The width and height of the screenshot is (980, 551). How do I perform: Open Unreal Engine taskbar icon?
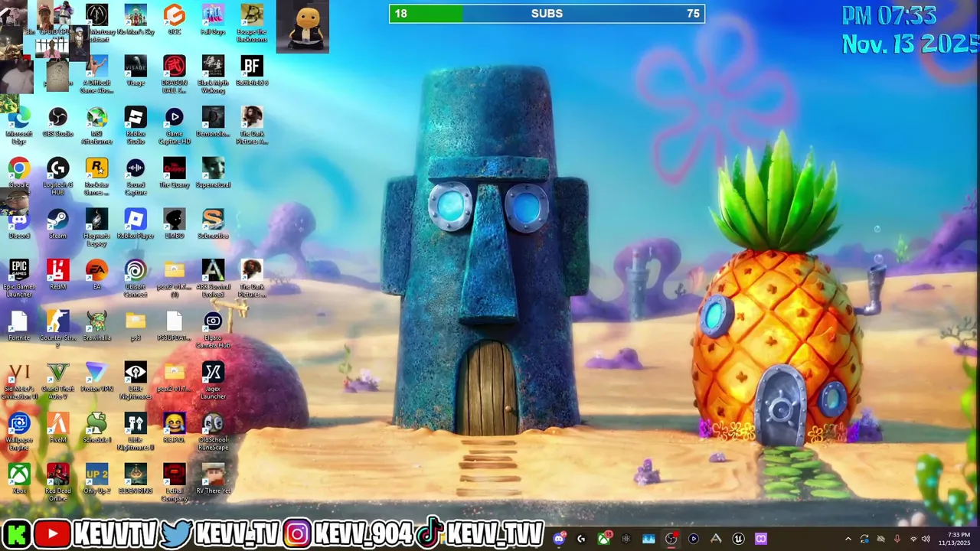(x=738, y=539)
